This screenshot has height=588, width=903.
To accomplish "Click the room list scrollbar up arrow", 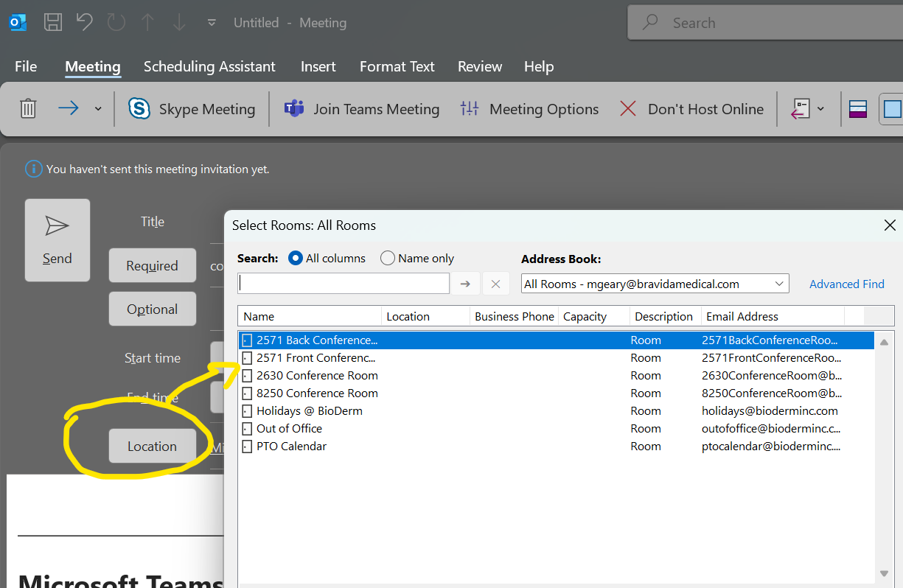I will 884,343.
